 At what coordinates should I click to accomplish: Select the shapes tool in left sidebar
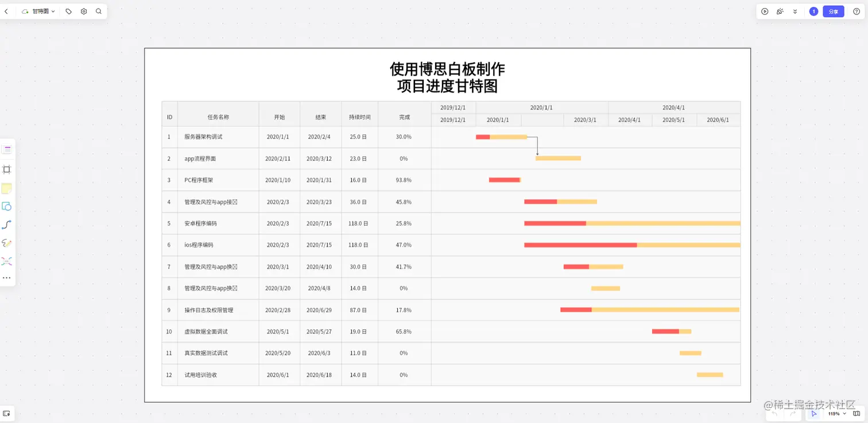(7, 207)
